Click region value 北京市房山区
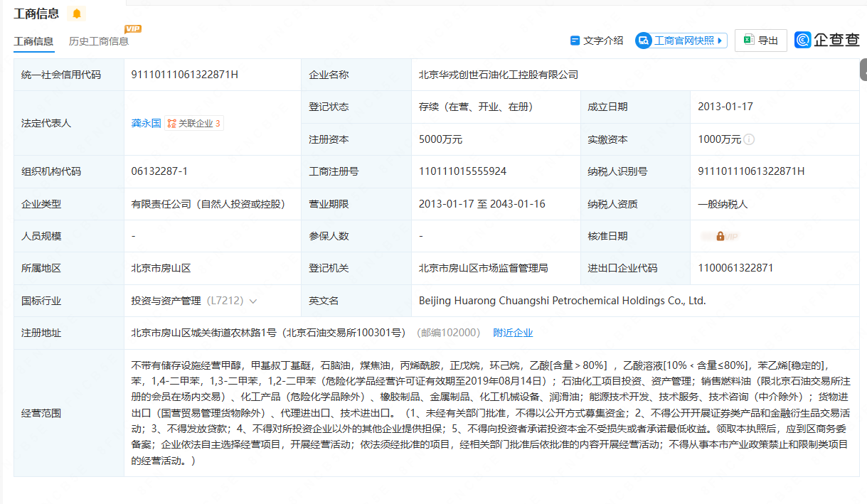 coord(161,269)
